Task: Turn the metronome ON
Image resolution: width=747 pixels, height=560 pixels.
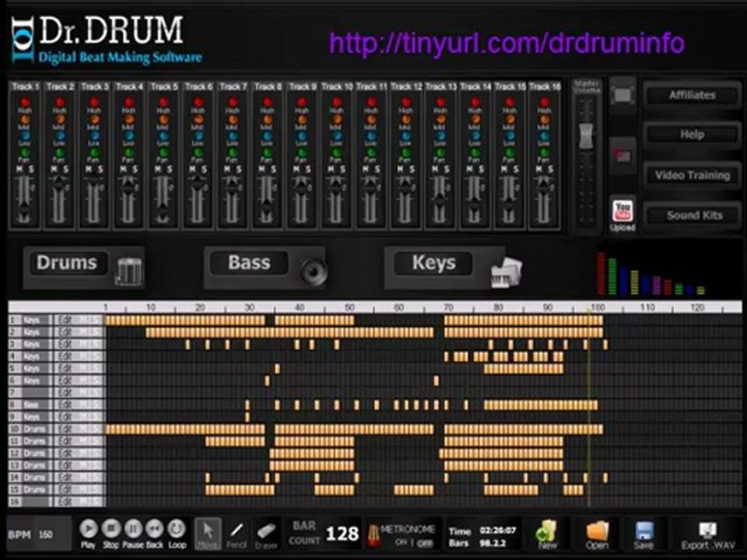Action: 401,542
